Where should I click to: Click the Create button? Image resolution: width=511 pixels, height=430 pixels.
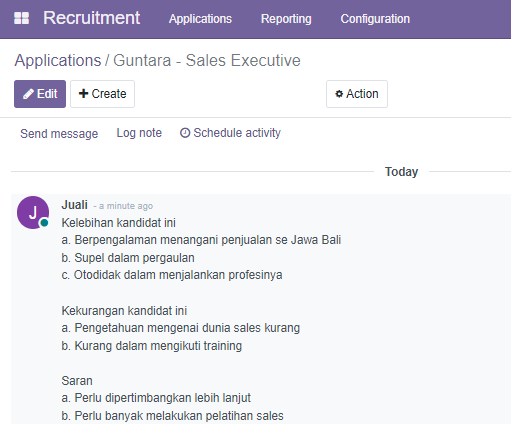coord(102,94)
